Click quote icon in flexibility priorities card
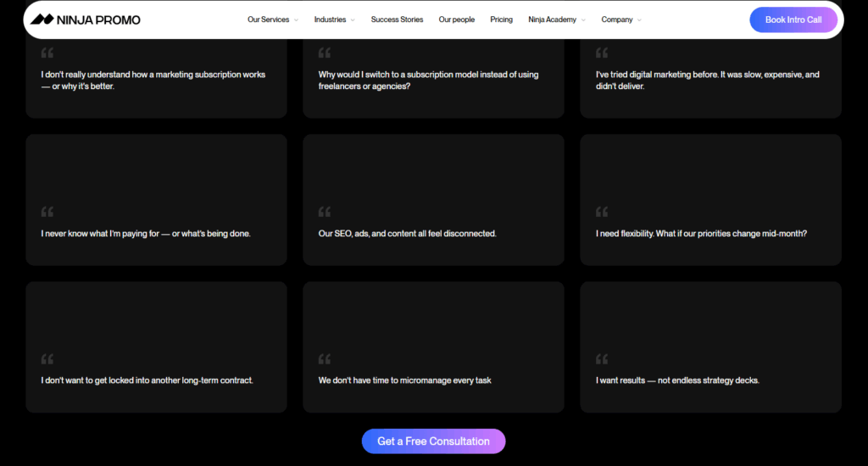The width and height of the screenshot is (868, 466). click(602, 212)
